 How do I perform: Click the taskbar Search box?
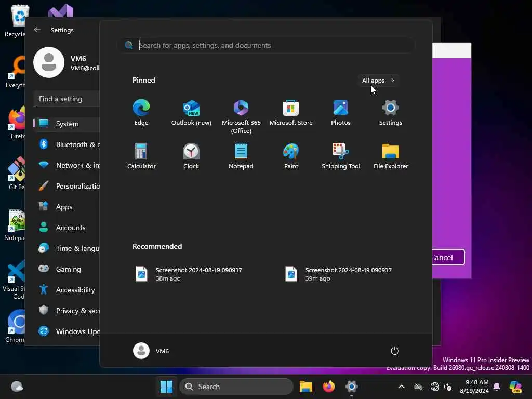point(236,387)
